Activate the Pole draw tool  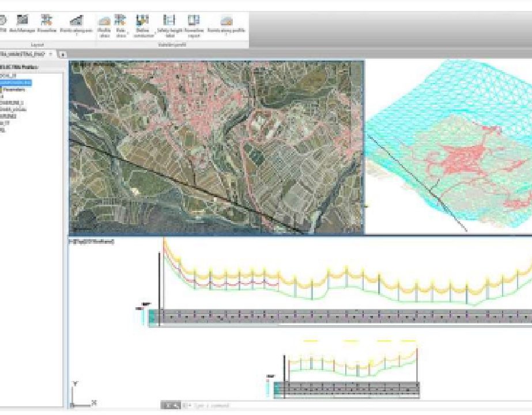[x=121, y=25]
